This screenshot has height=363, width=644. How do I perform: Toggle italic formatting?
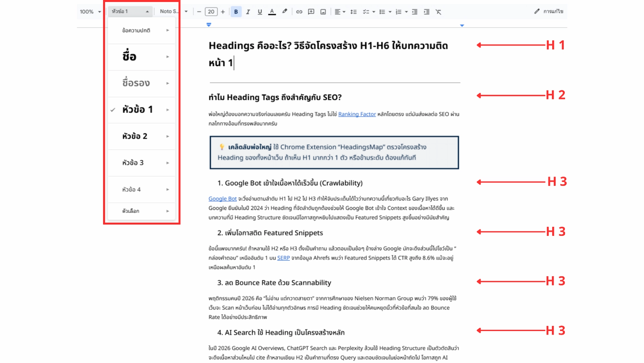pyautogui.click(x=248, y=12)
